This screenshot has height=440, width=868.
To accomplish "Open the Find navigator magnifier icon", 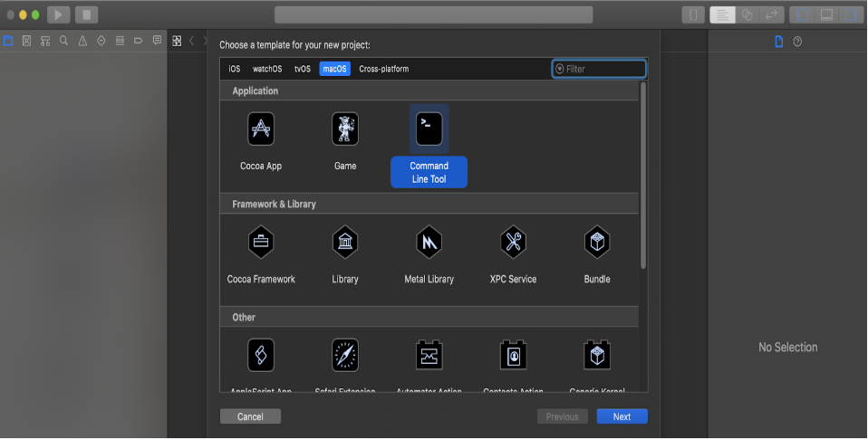I will pyautogui.click(x=63, y=41).
